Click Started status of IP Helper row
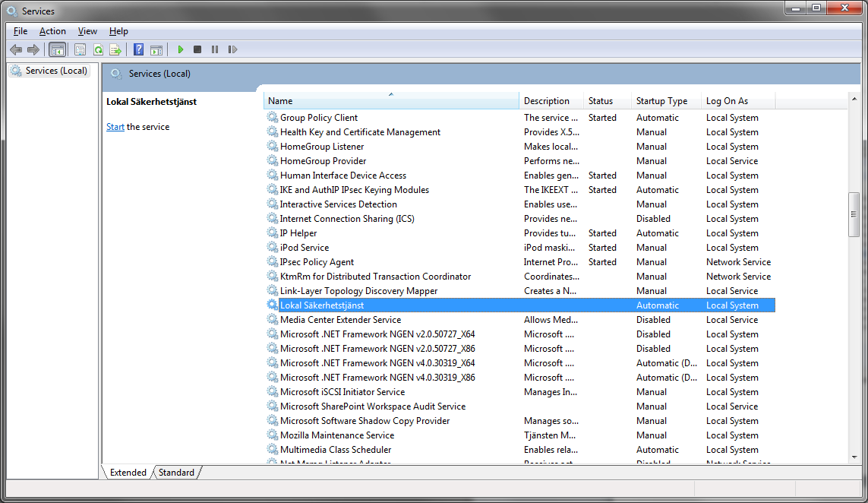 click(602, 233)
